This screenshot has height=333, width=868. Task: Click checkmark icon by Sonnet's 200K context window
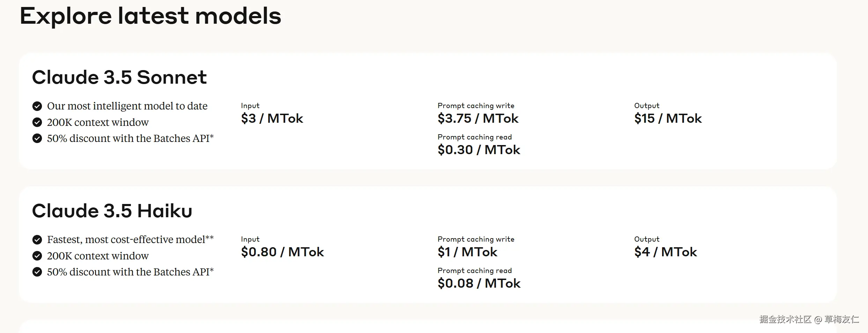coord(37,122)
